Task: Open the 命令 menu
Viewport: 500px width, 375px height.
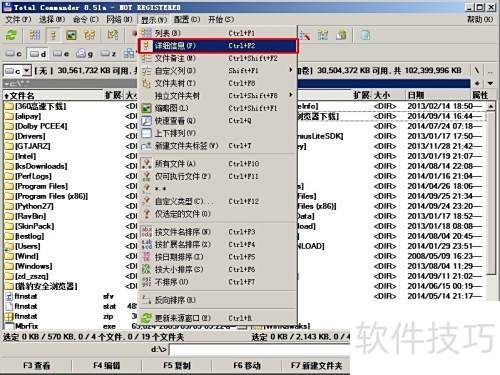Action: [86, 19]
